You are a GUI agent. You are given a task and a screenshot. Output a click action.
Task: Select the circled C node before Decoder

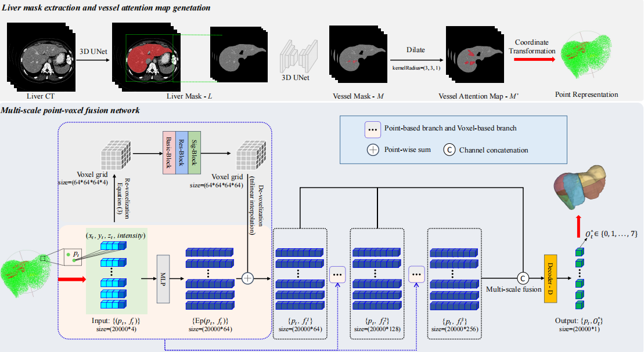[521, 278]
